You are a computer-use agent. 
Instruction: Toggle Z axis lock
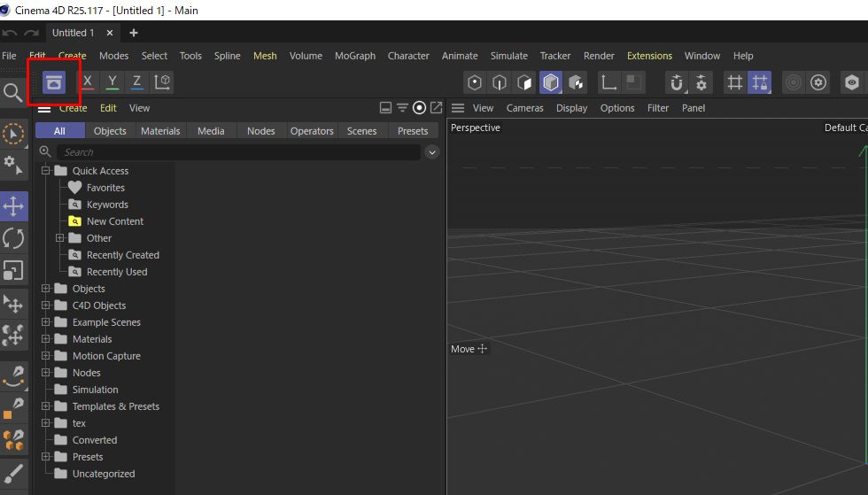[136, 82]
